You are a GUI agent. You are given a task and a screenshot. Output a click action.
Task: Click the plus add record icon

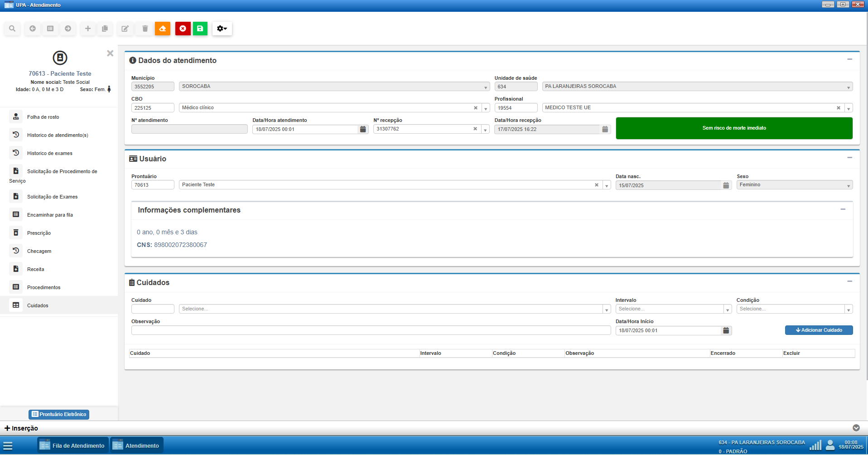[88, 29]
